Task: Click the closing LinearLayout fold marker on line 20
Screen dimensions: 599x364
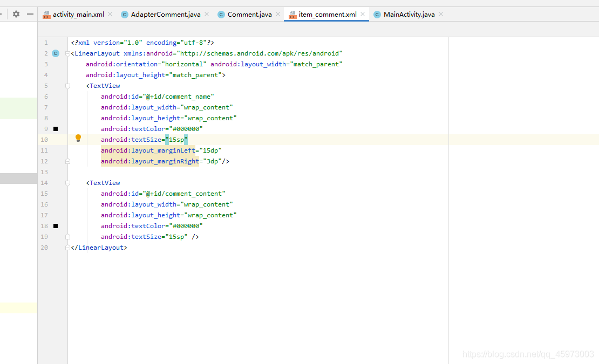Action: point(67,248)
